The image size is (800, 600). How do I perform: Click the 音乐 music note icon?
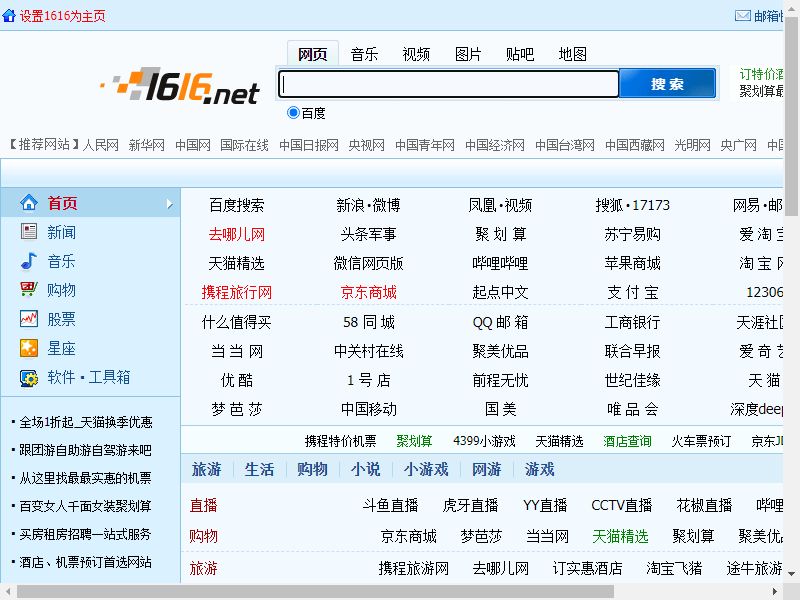click(x=29, y=261)
